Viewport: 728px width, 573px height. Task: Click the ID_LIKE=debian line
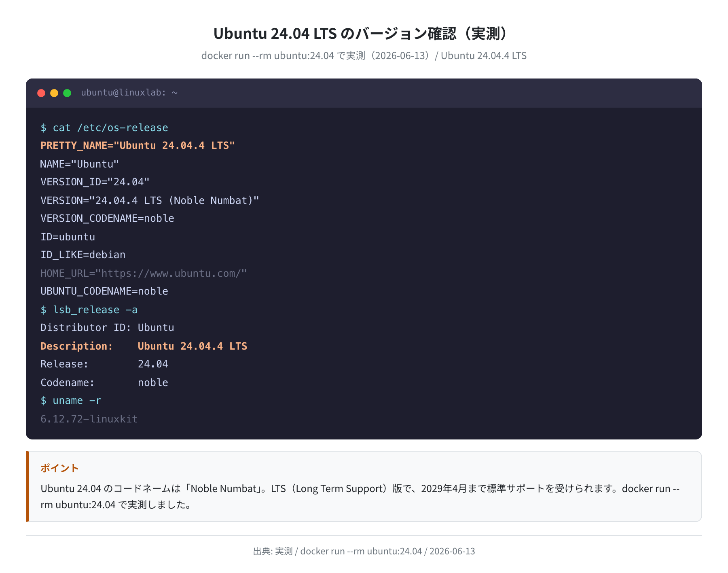pos(83,255)
